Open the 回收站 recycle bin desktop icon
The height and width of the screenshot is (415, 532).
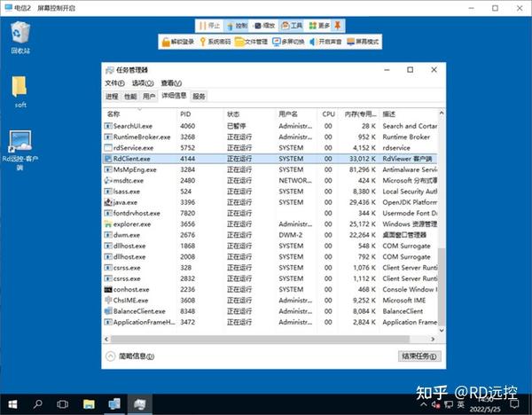(x=20, y=37)
